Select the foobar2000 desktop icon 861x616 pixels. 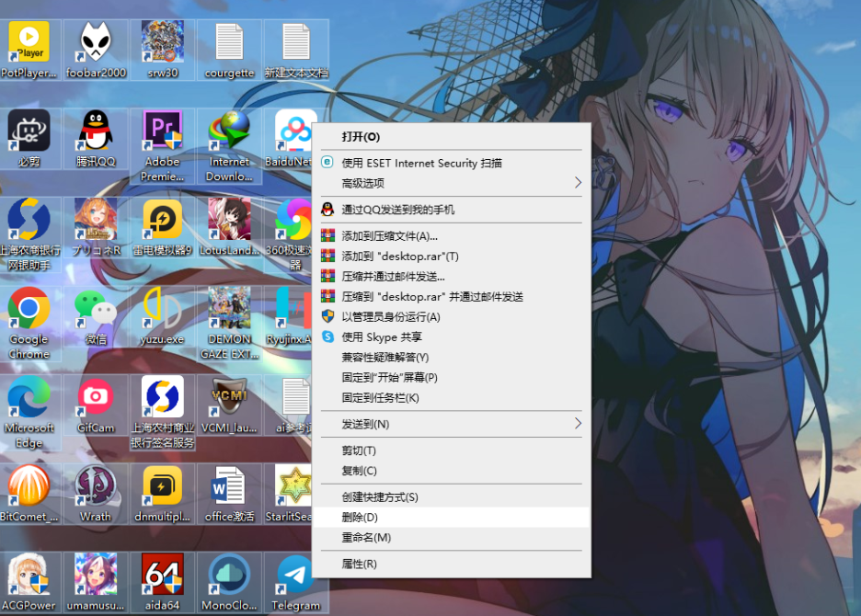coord(96,50)
